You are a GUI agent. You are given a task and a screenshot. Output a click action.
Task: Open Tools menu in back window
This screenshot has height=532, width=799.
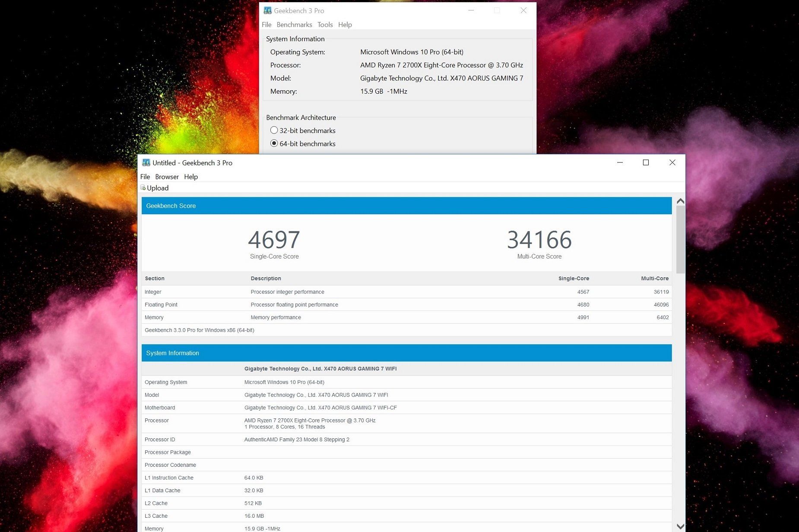pyautogui.click(x=325, y=25)
